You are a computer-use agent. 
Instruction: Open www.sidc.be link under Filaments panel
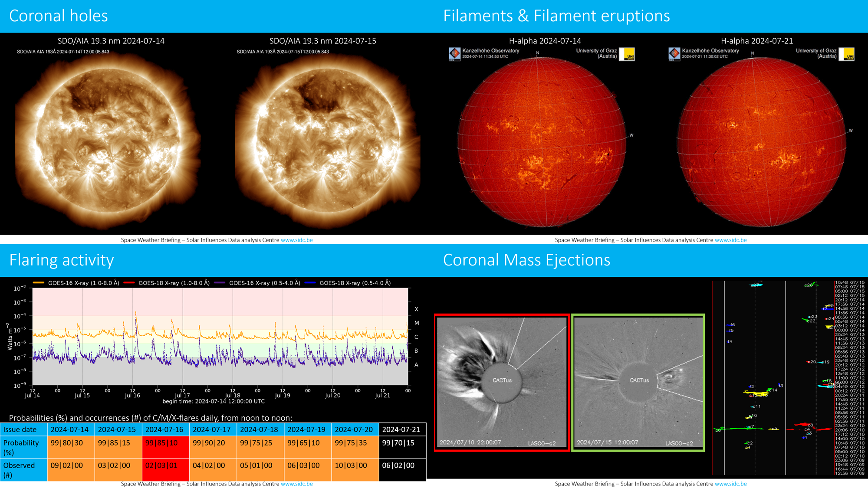tap(730, 240)
